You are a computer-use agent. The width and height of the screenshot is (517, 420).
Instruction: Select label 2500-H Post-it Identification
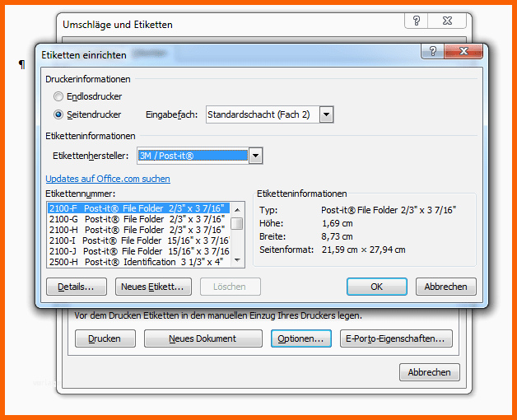coord(138,262)
